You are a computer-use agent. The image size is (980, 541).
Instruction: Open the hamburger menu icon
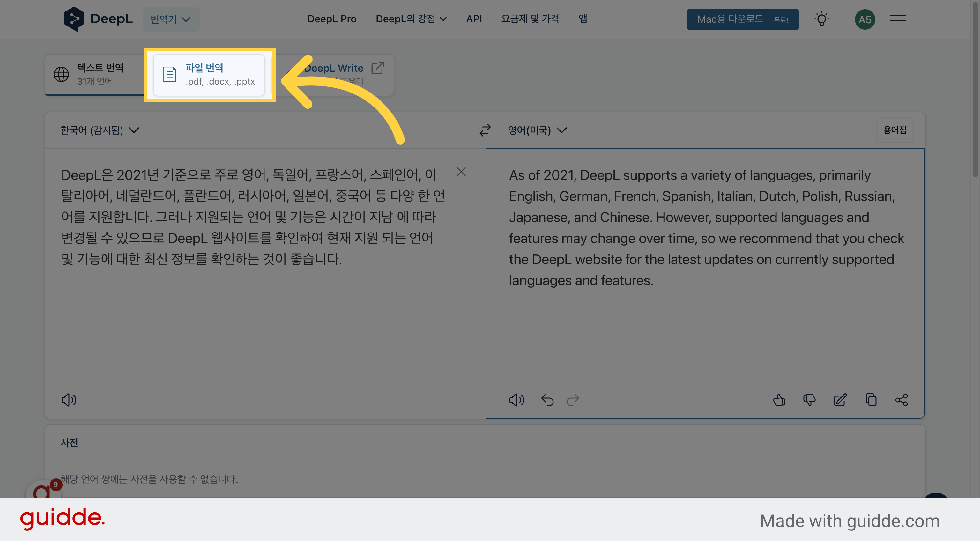[x=897, y=20]
